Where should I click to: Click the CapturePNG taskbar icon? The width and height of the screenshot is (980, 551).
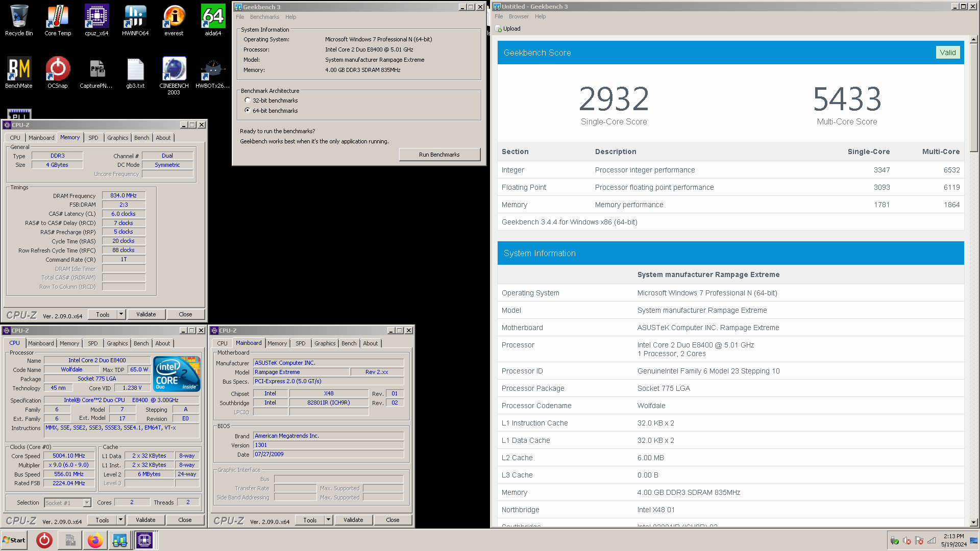pos(70,540)
